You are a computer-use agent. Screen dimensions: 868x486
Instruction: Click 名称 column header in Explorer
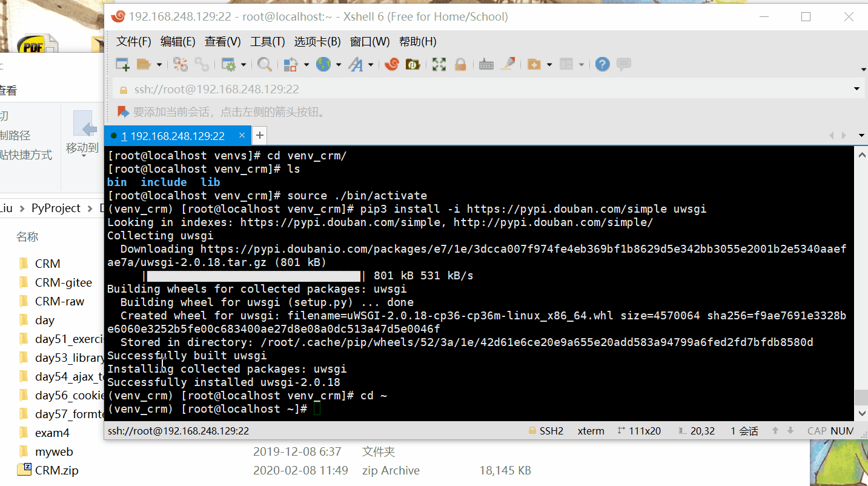(27, 237)
